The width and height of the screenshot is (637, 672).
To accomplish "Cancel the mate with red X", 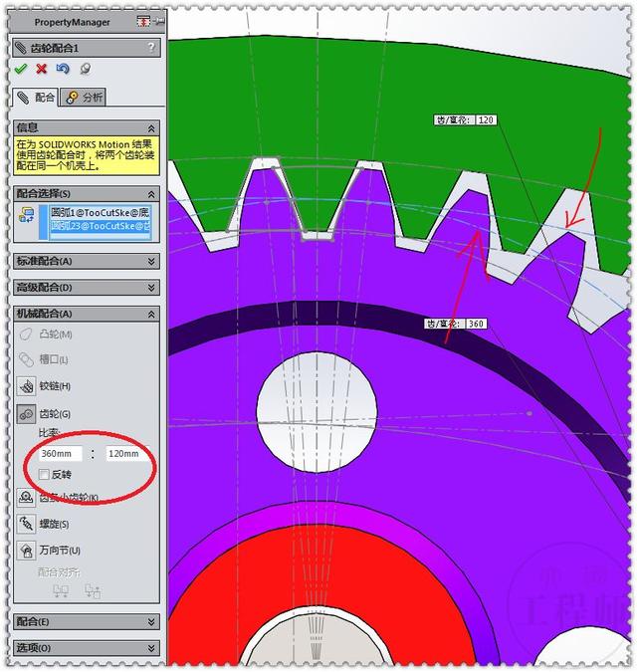I will [x=42, y=69].
